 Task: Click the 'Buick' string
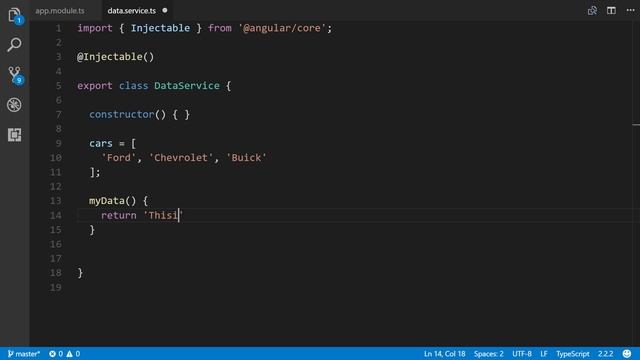[246, 158]
